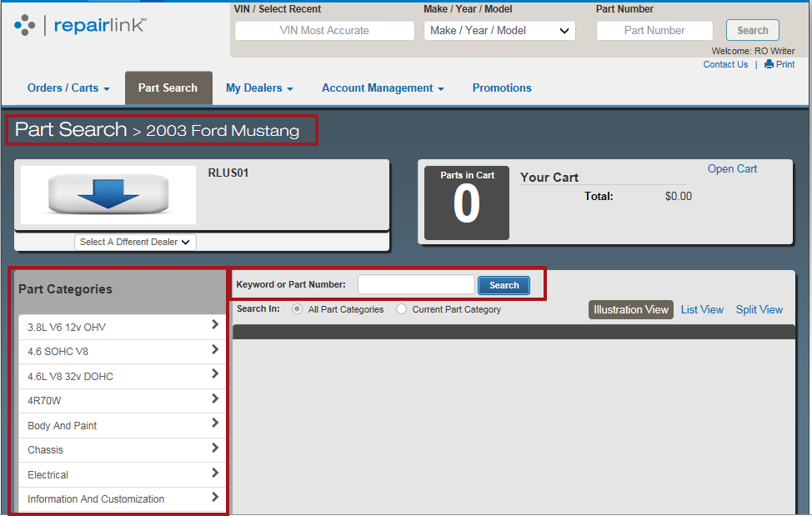Click the keyword Search button
Screen dimensions: 812x516
tap(504, 284)
